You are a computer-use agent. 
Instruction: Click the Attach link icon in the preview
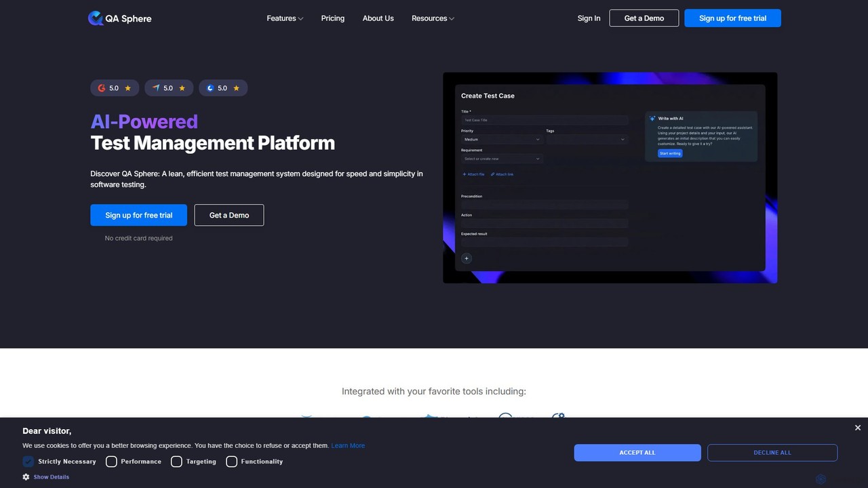pos(492,174)
